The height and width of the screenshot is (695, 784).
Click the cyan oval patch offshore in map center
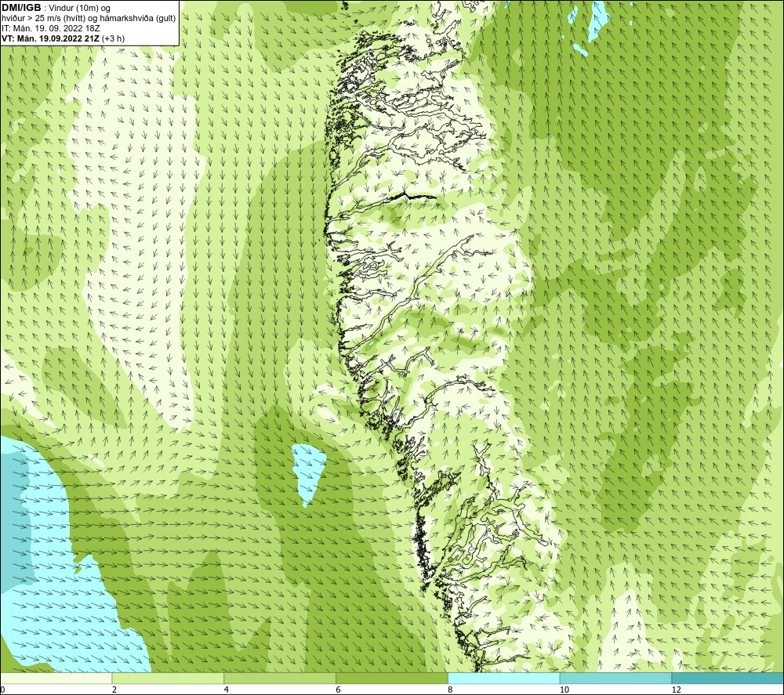click(x=307, y=473)
